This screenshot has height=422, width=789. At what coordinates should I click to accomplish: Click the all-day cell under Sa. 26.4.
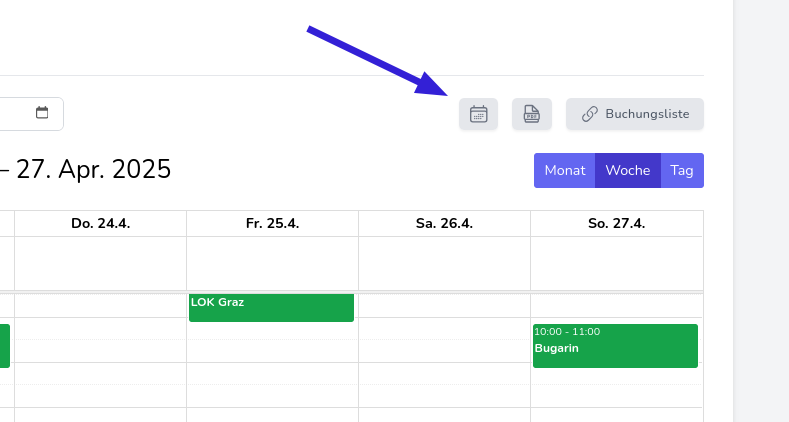[x=444, y=263]
